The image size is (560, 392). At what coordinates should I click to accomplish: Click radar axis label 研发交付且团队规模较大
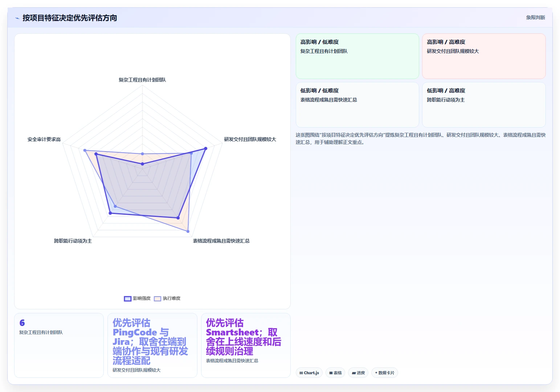250,139
